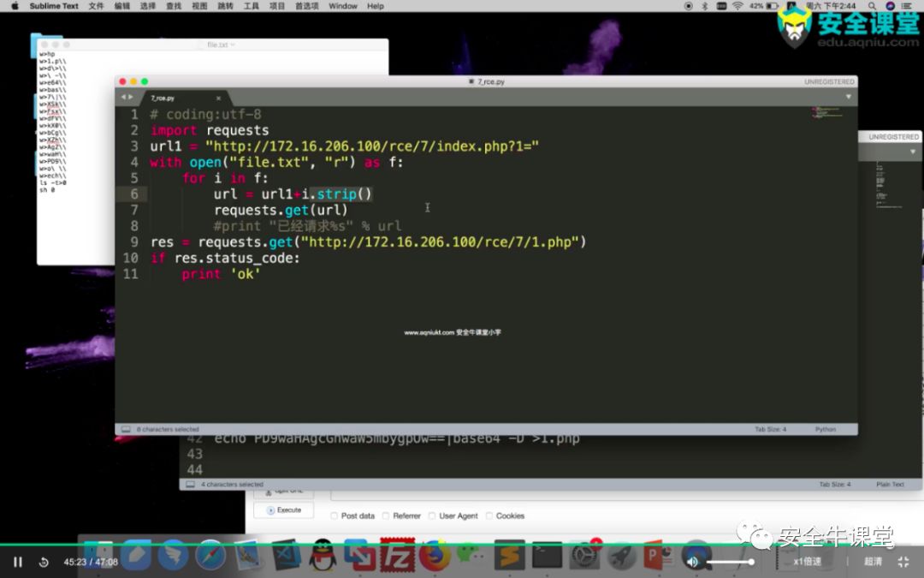Click the import requests line

tap(210, 130)
